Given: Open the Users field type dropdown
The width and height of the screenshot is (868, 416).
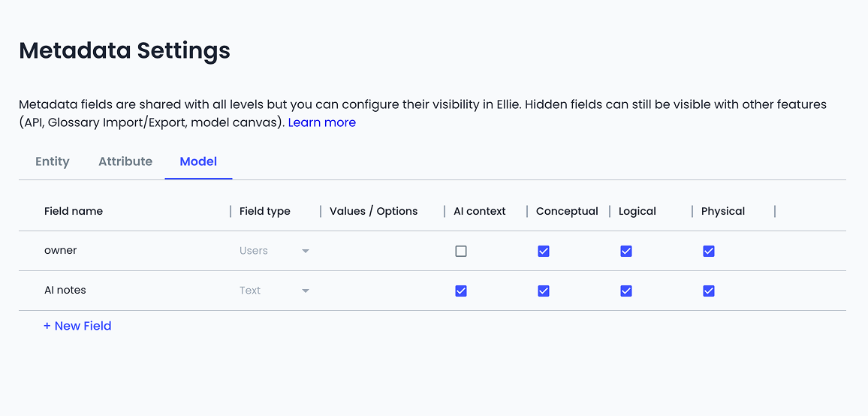Looking at the screenshot, I should (274, 251).
